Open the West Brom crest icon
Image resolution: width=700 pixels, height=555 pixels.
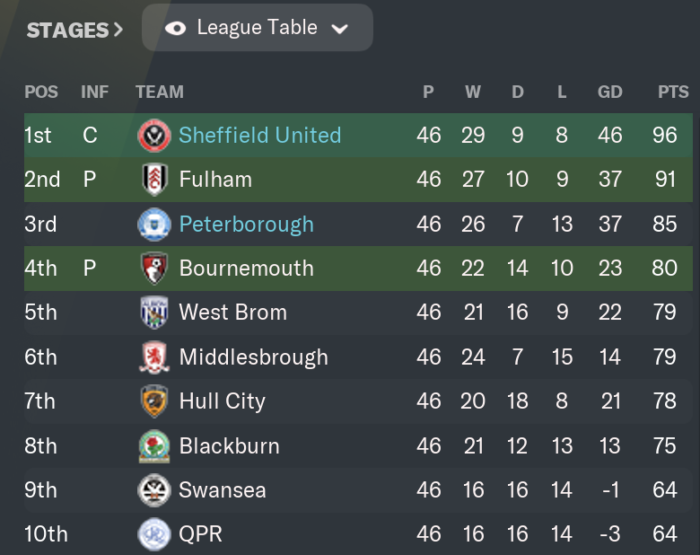click(154, 313)
